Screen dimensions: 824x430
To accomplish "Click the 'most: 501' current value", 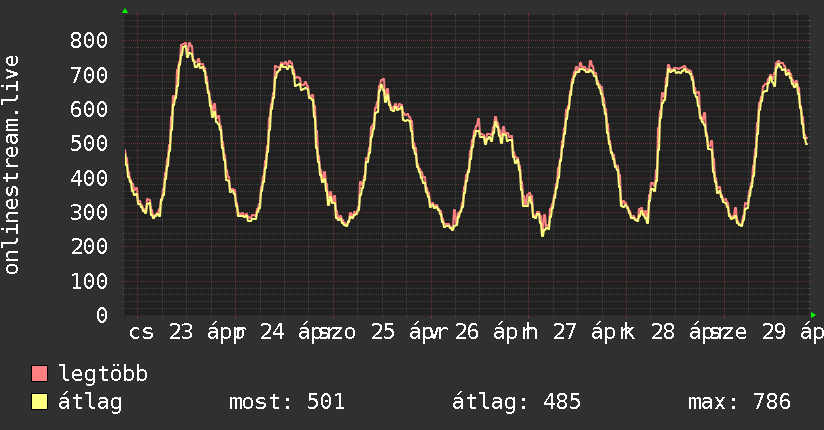I will pyautogui.click(x=287, y=402).
